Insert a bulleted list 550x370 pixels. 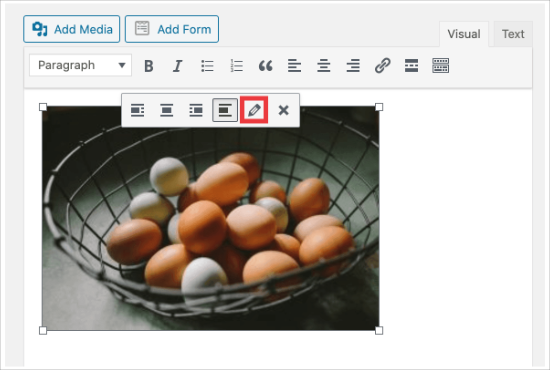(x=207, y=66)
